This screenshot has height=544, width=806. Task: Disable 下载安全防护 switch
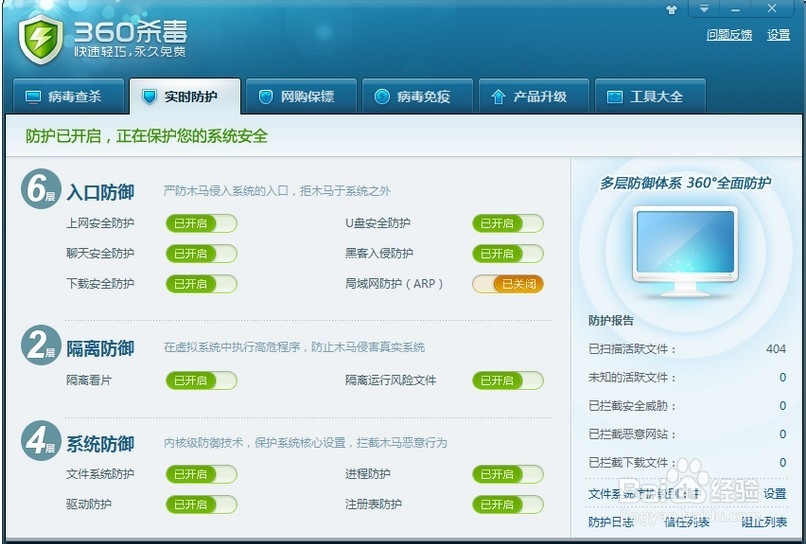(201, 284)
